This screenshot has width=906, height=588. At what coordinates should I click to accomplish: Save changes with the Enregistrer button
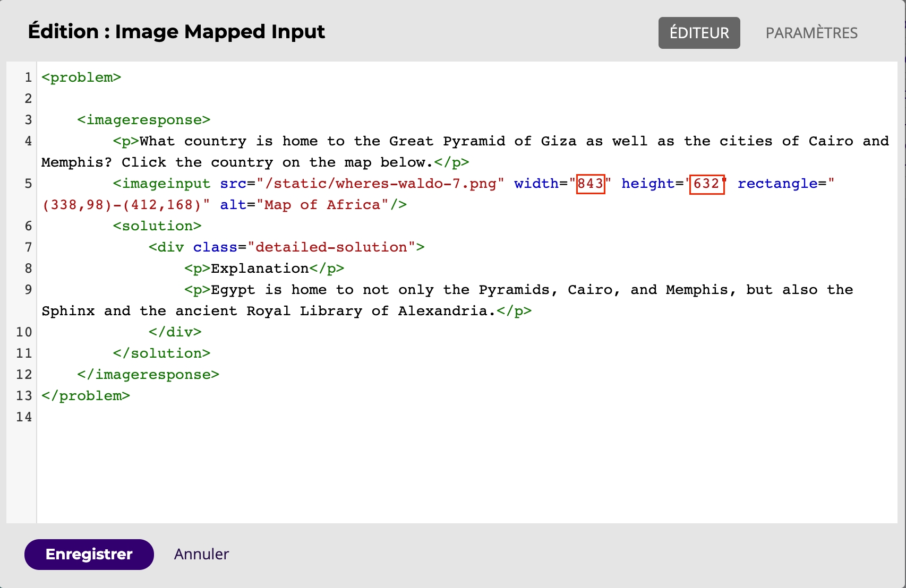tap(89, 554)
